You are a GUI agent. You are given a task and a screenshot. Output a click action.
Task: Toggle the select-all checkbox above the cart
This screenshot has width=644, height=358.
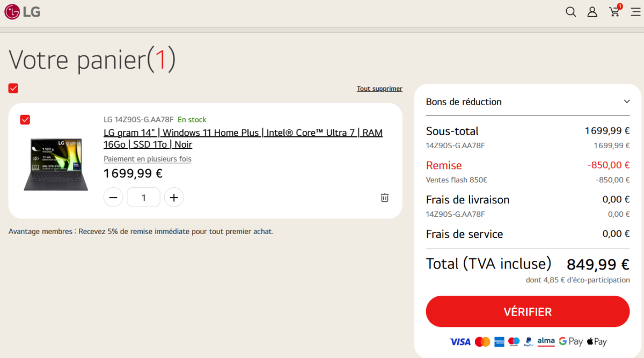click(x=13, y=89)
